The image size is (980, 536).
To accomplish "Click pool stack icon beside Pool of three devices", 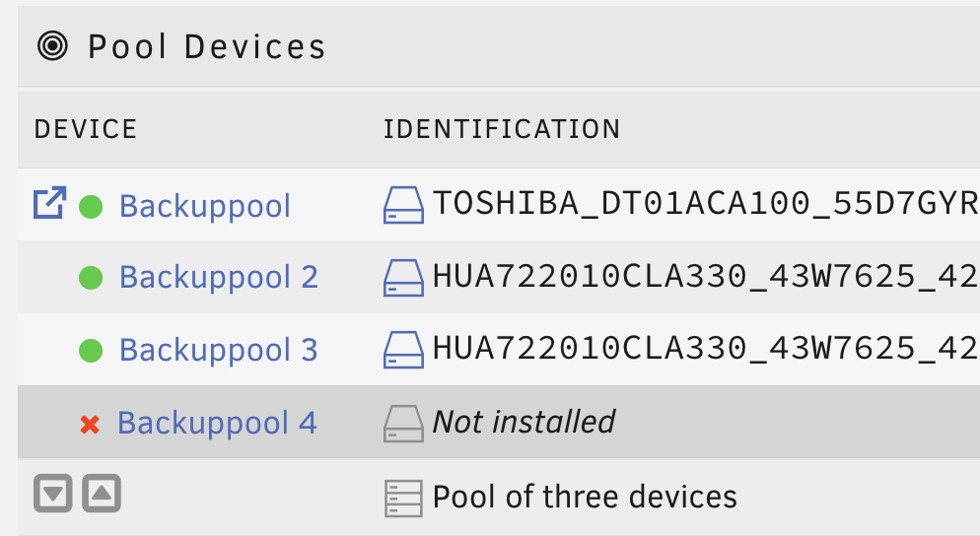I will tap(403, 499).
